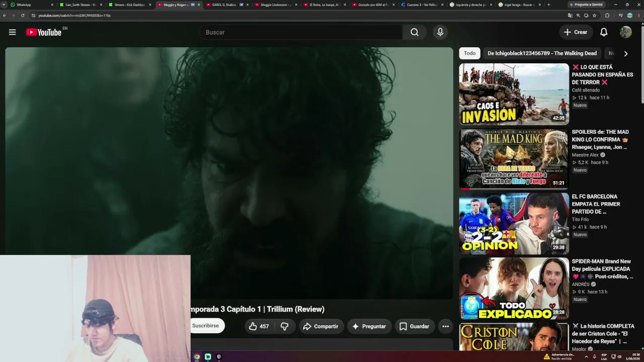Open the green app in taskbar
The image size is (644, 362).
coord(208,356)
